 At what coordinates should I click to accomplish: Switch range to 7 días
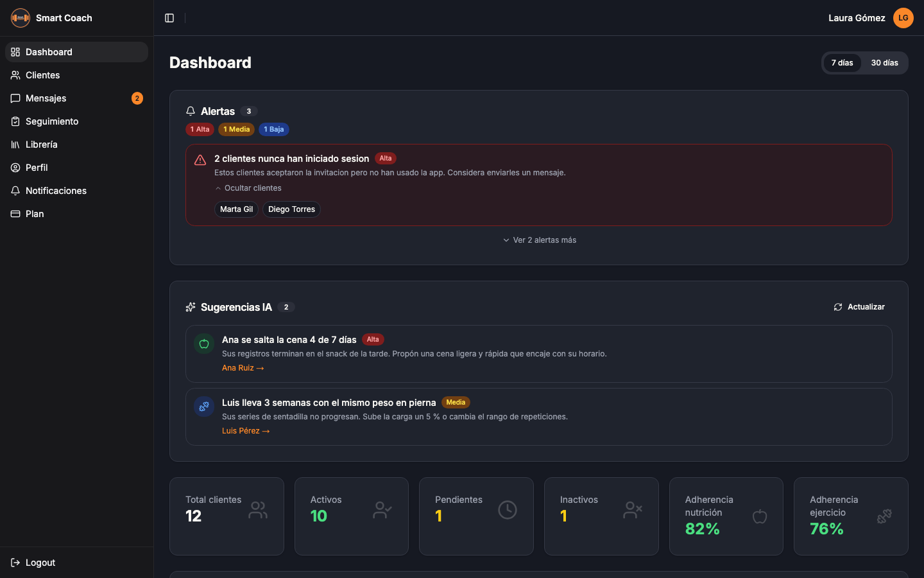point(843,63)
